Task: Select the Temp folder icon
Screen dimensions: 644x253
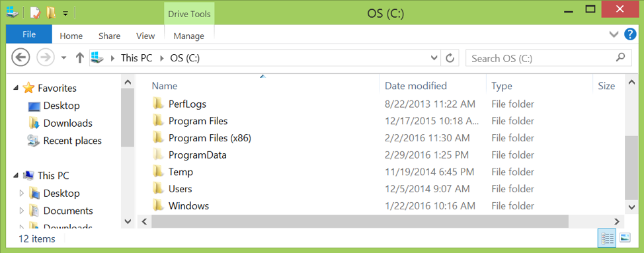Action: [158, 171]
